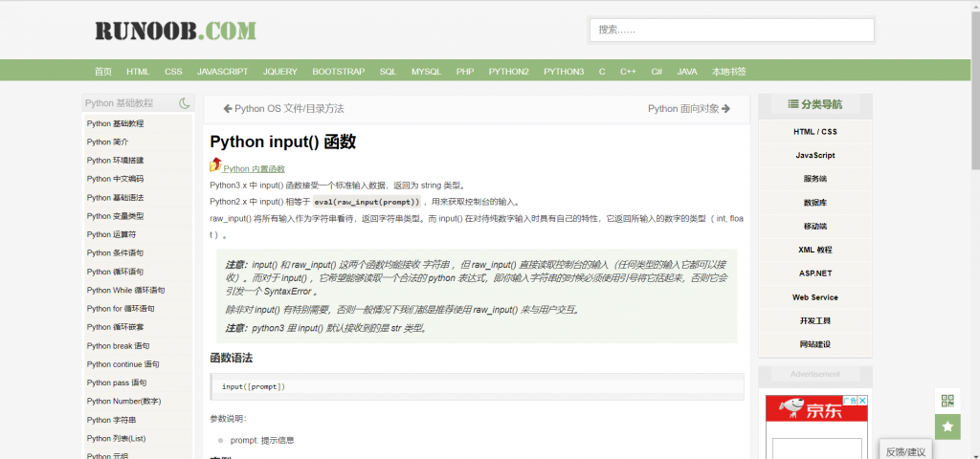Open the 反馈/建议 feedback button

(x=905, y=451)
